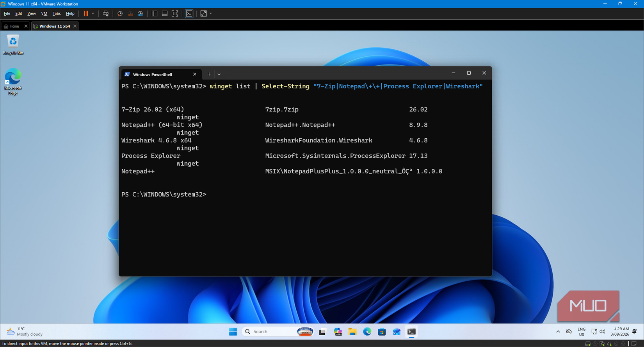Image resolution: width=644 pixels, height=347 pixels.
Task: Close the Windows 11 x64 tab
Action: [75, 26]
